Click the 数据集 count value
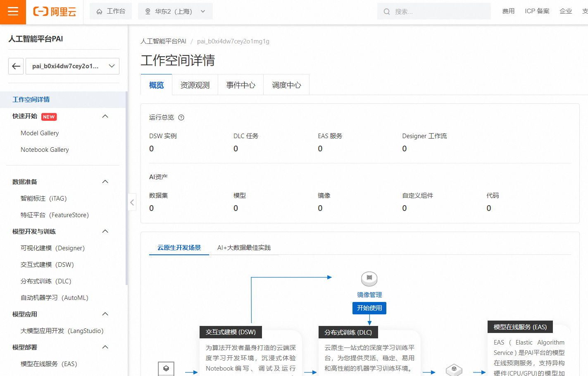 coord(152,208)
